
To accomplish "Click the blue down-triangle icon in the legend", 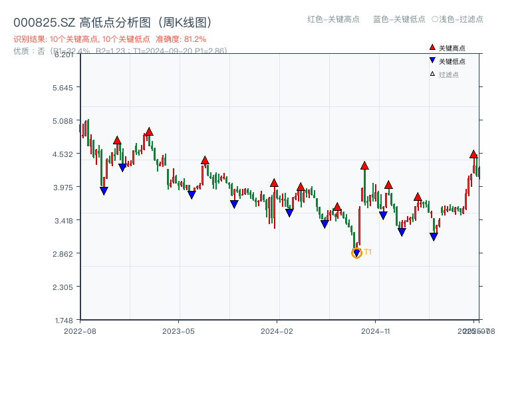I will pos(432,61).
